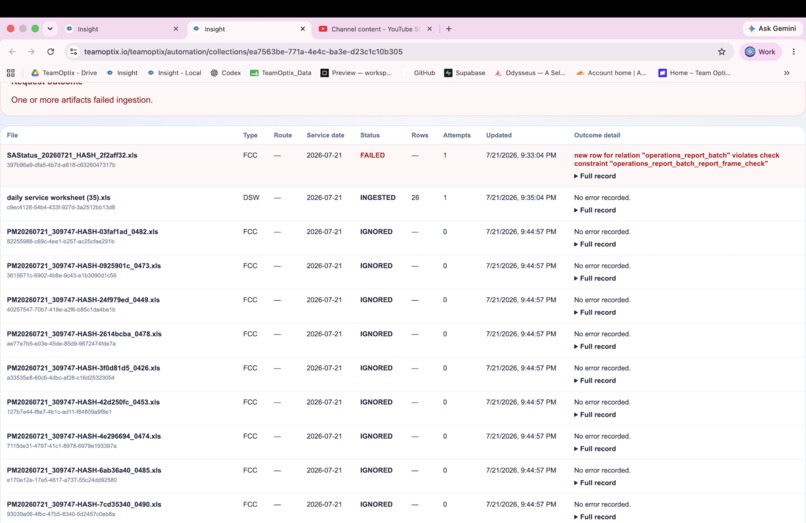The height and width of the screenshot is (523, 806).
Task: Open the Codex bookmark
Action: 226,73
